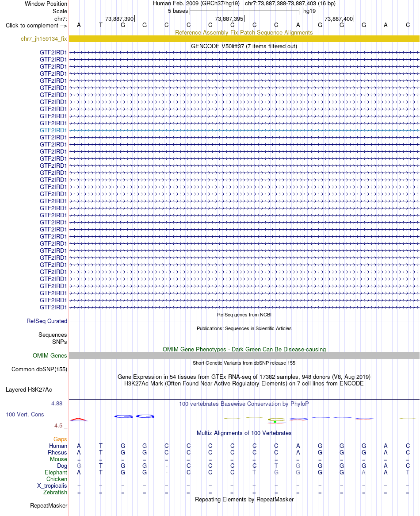Open the GTEx Gene Expression track title

click(x=244, y=377)
